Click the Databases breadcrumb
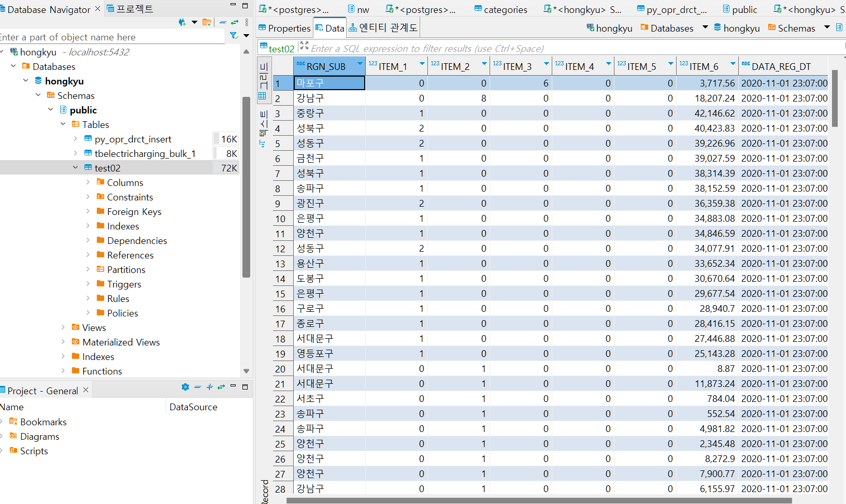Image resolution: width=846 pixels, height=504 pixels. [667, 28]
